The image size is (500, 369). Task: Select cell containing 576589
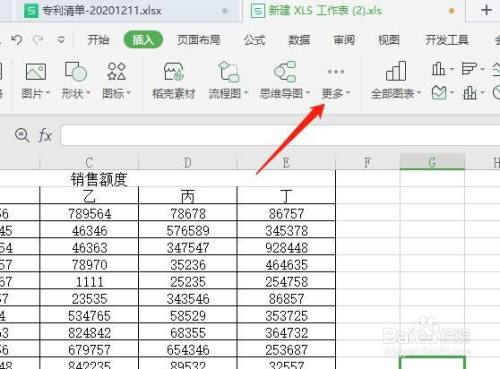(x=188, y=230)
